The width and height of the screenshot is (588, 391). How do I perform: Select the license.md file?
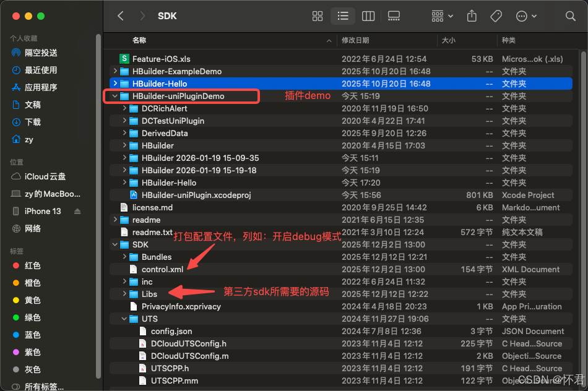(341, 207)
